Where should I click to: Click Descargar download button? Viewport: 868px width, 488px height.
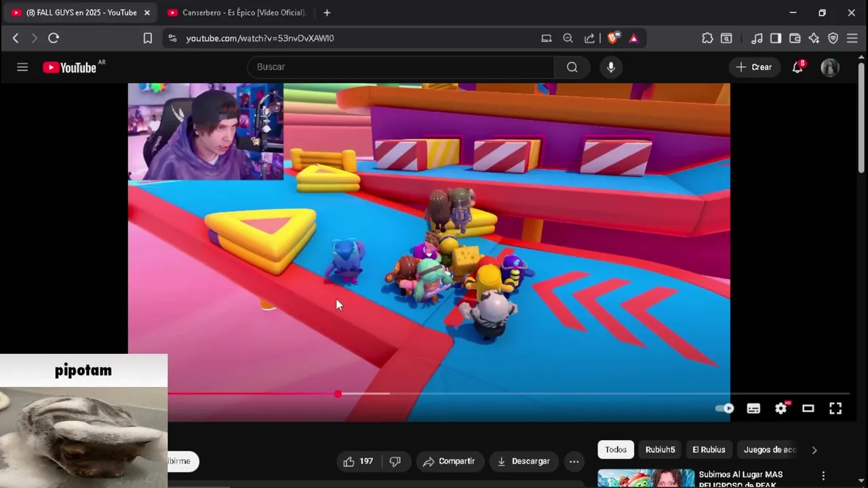point(524,461)
